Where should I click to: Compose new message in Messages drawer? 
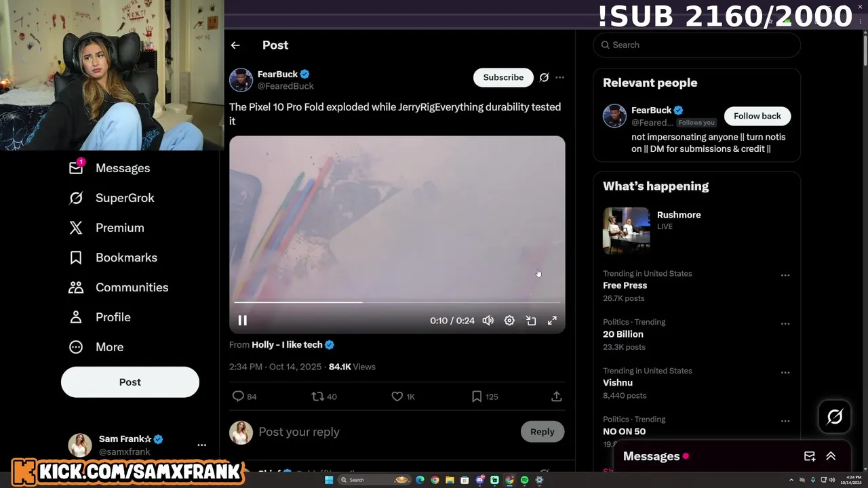810,456
